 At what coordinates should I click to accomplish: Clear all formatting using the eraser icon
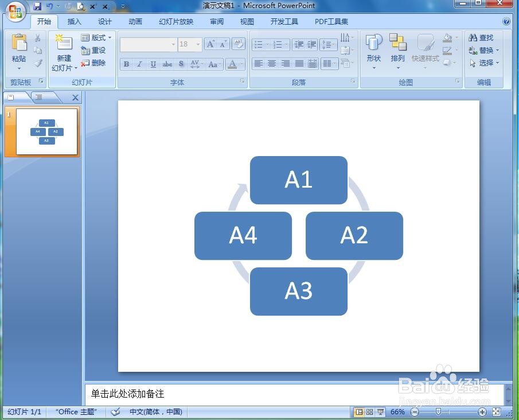239,44
